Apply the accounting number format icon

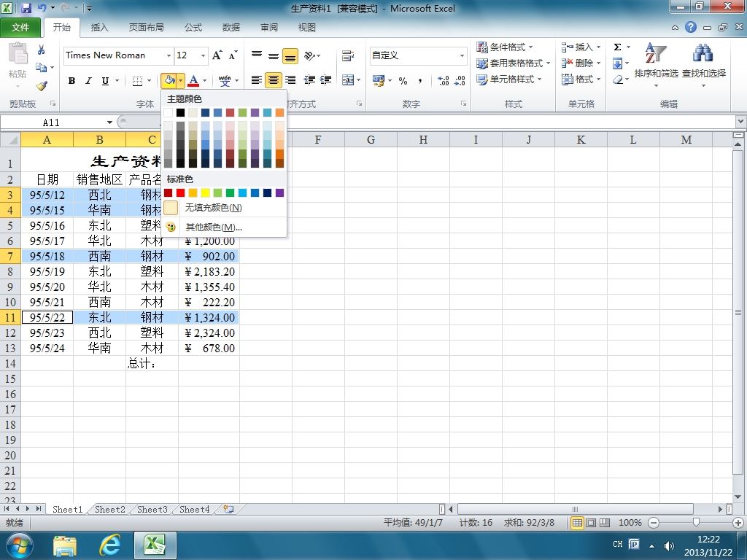(379, 81)
